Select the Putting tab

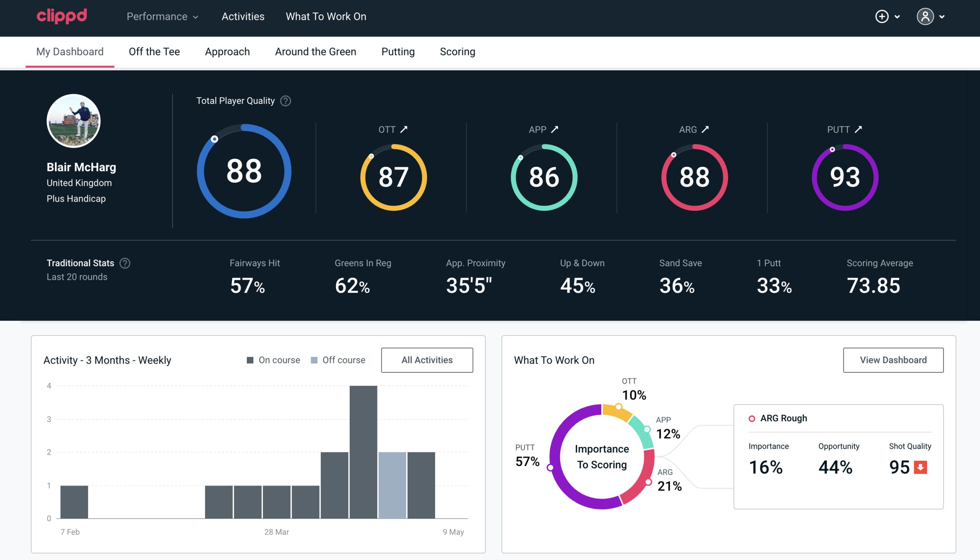pyautogui.click(x=397, y=51)
